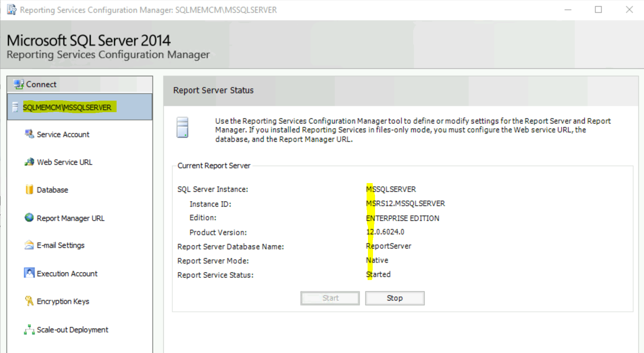Image resolution: width=644 pixels, height=353 pixels.
Task: Click the Report Server Status heading
Action: (213, 90)
